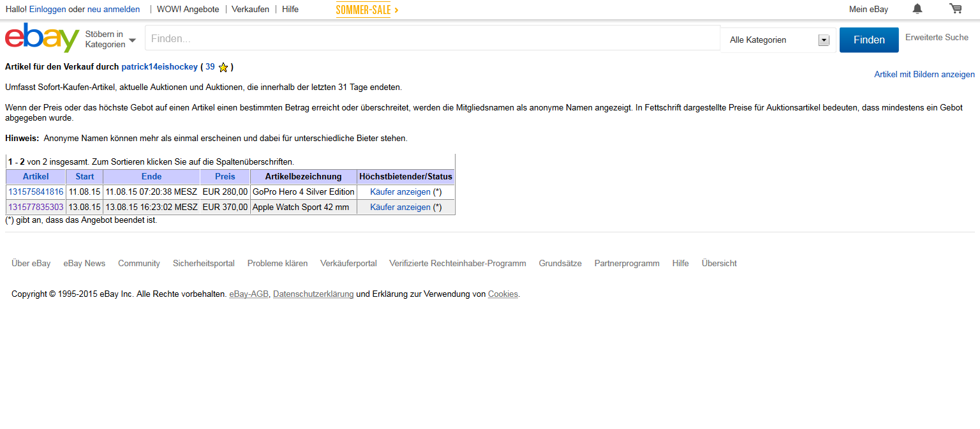The image size is (980, 429).
Task: Click the price EUR 280,00
Action: click(225, 192)
